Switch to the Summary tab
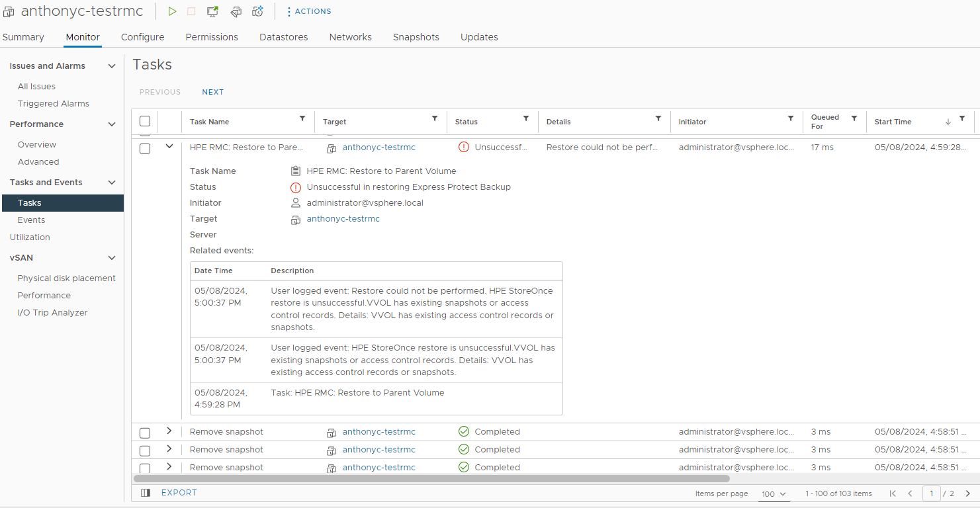The image size is (980, 508). [x=23, y=37]
